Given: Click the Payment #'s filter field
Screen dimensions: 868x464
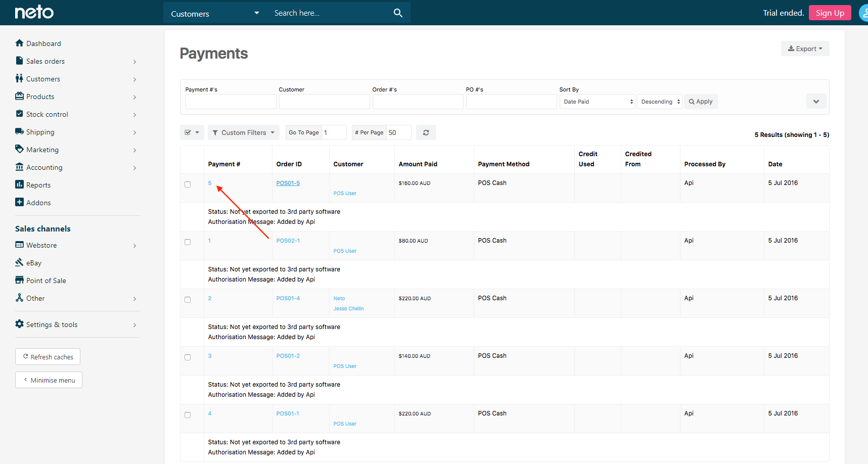Looking at the screenshot, I should coord(231,102).
